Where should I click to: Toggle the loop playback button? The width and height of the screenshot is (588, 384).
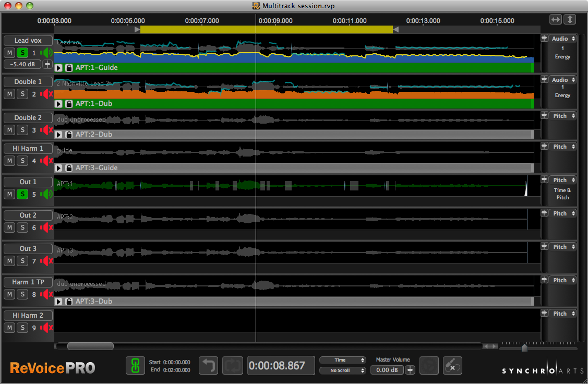click(232, 365)
